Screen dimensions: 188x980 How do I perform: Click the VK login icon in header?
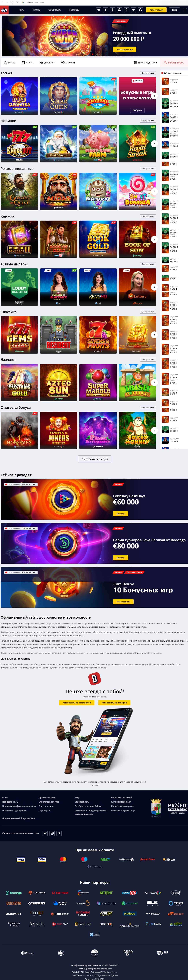pos(99,10)
